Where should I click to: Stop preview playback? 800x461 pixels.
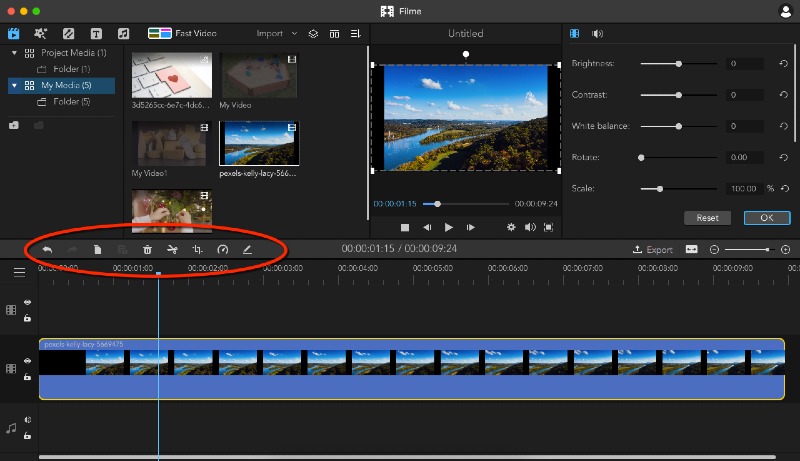click(x=405, y=227)
